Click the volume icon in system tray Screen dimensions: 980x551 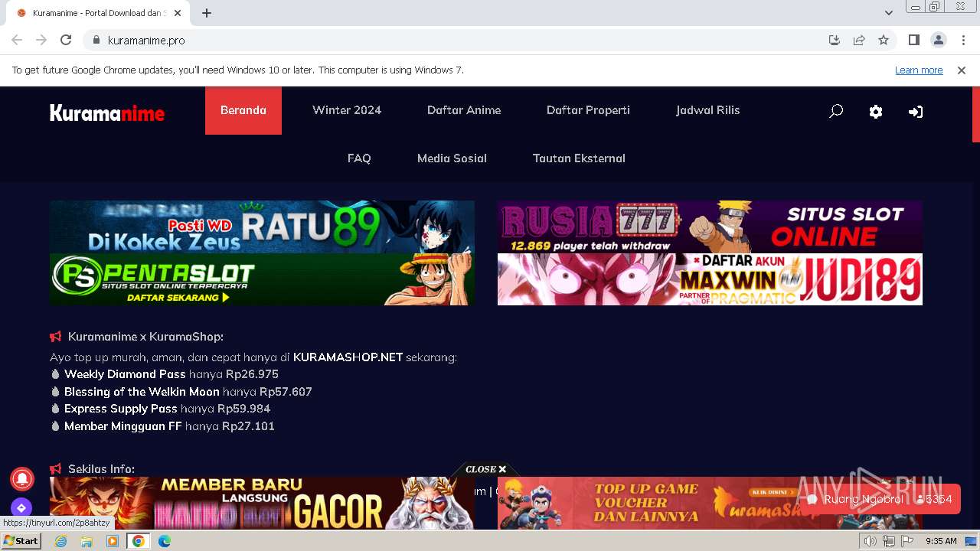point(871,541)
